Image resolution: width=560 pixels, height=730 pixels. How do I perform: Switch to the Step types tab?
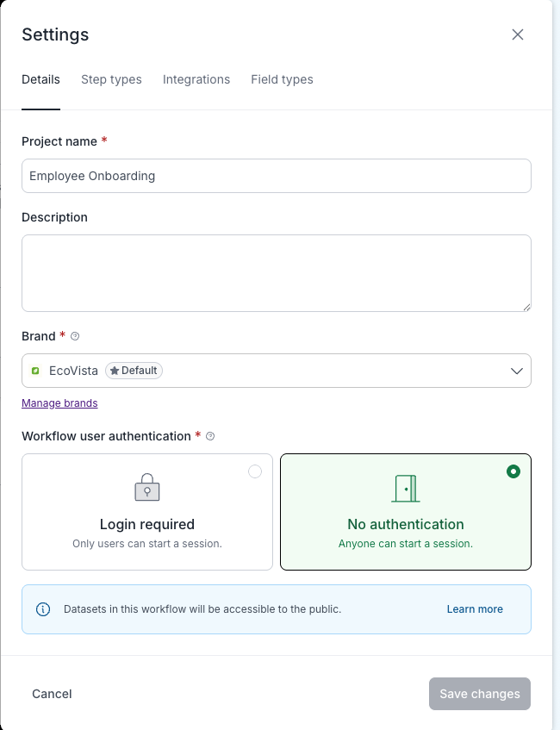pyautogui.click(x=111, y=79)
